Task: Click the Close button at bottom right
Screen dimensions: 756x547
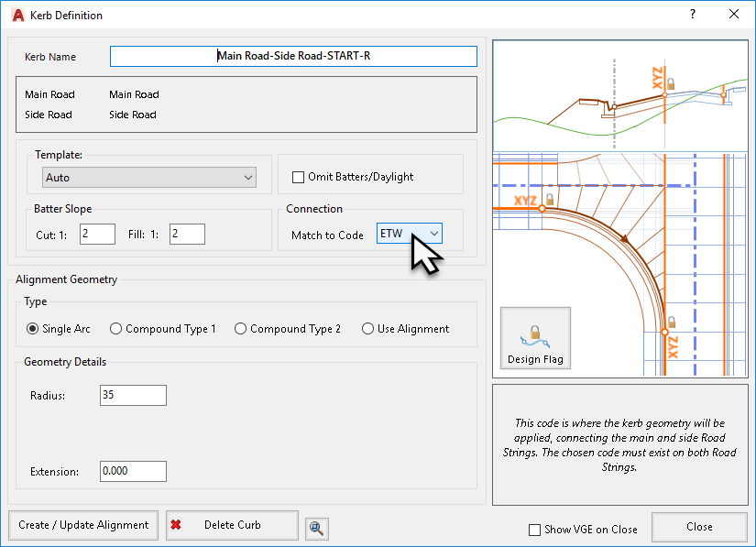Action: (699, 527)
